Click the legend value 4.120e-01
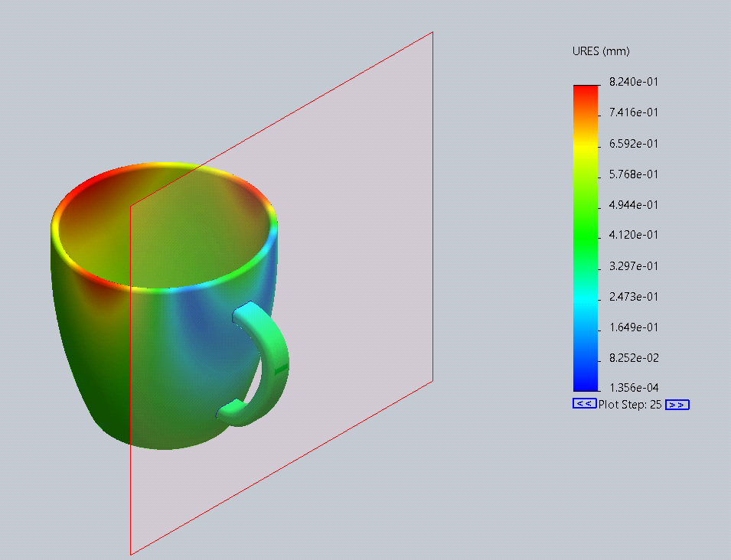This screenshot has width=731, height=560. coord(634,235)
